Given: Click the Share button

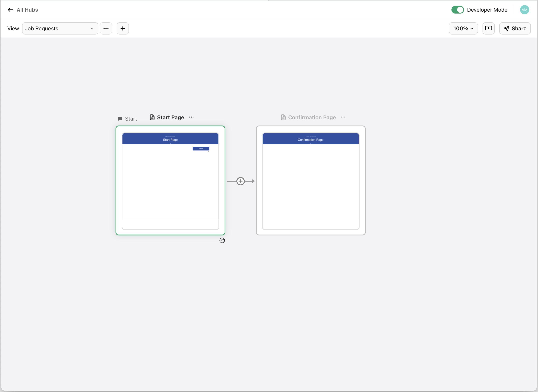Looking at the screenshot, I should click(x=515, y=28).
